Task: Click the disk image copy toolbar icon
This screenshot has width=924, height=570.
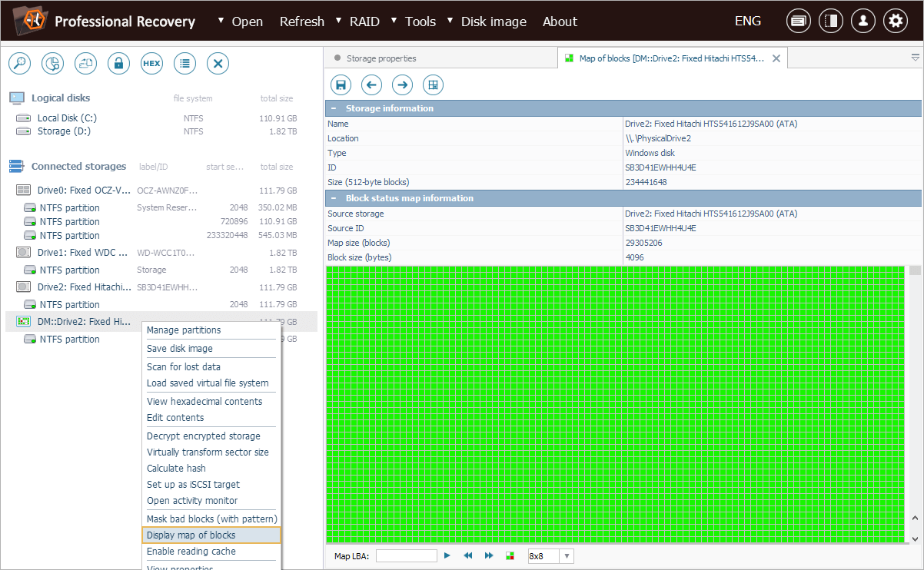Action: (x=85, y=64)
